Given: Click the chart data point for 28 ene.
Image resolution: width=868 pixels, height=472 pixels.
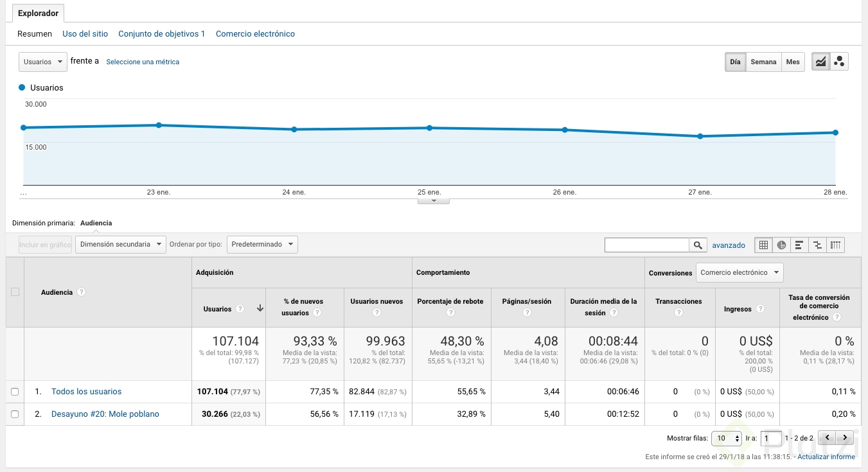Looking at the screenshot, I should [835, 132].
